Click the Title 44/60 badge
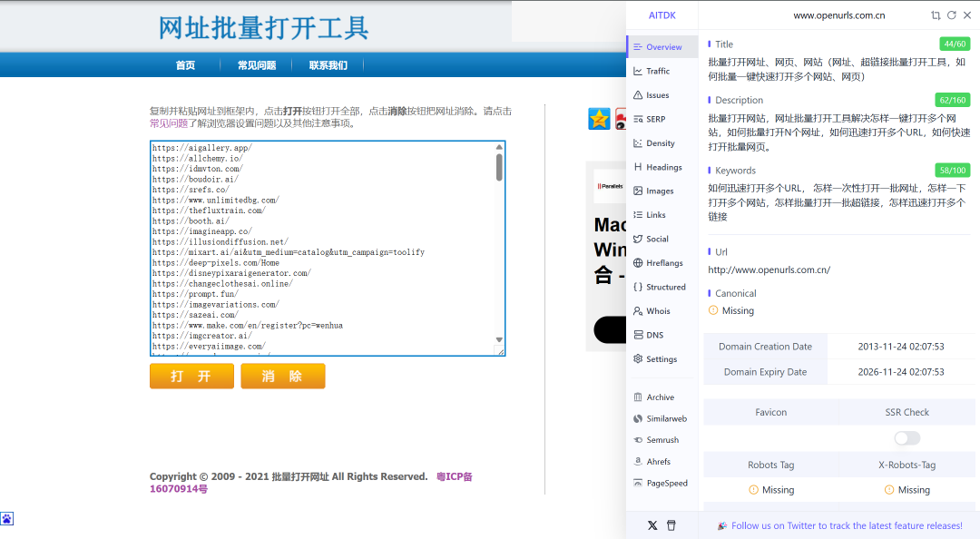This screenshot has width=980, height=539. pyautogui.click(x=955, y=44)
